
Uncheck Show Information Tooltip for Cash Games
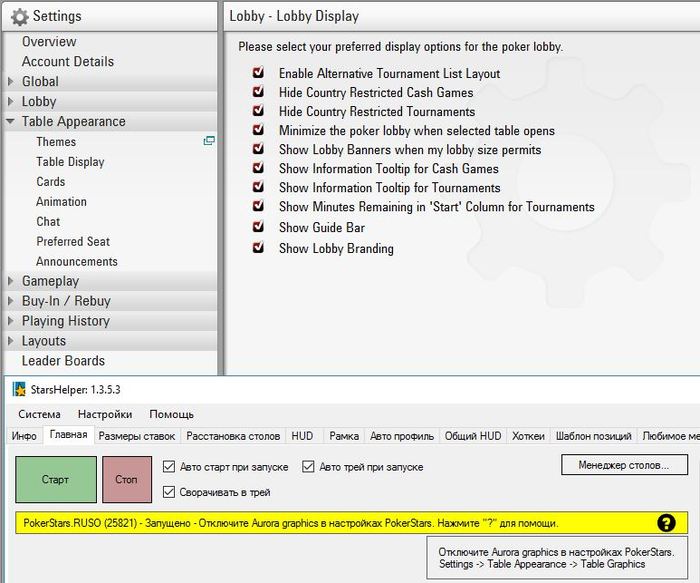pos(258,168)
